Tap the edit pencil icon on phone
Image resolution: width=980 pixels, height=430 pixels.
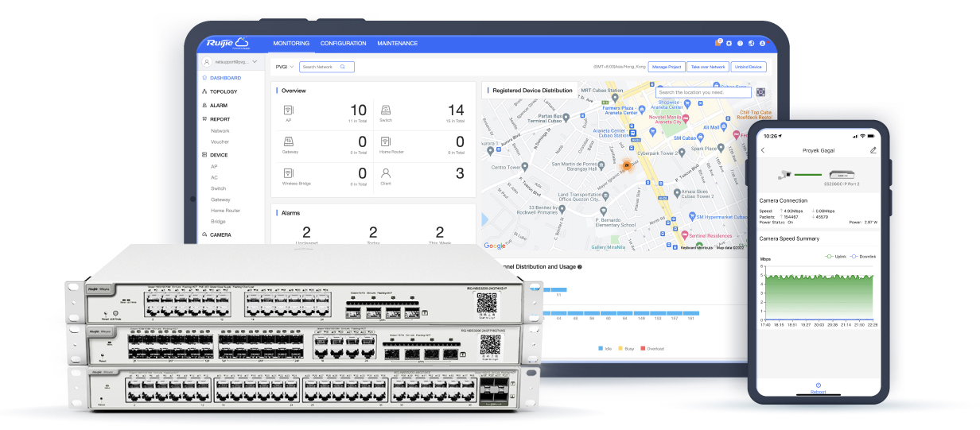click(x=873, y=150)
